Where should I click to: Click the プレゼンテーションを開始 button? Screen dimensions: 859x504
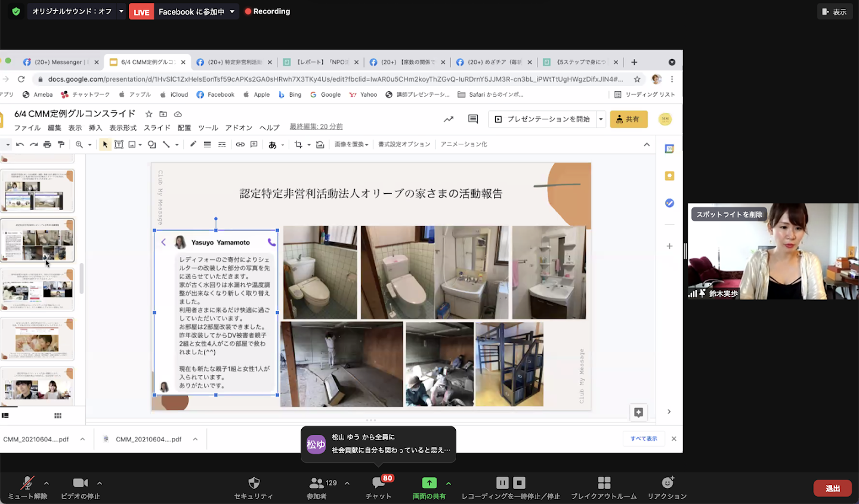coord(542,119)
